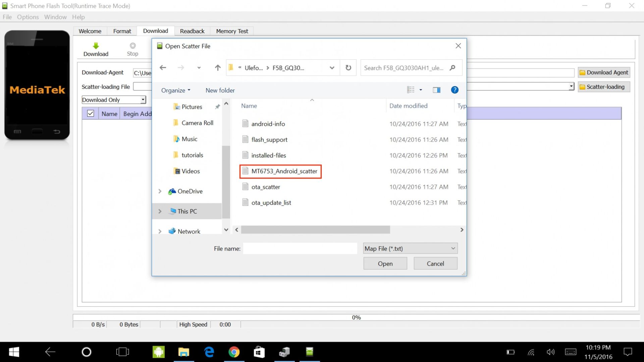This screenshot has height=362, width=644.
Task: Expand This PC in navigation tree
Action: (160, 212)
